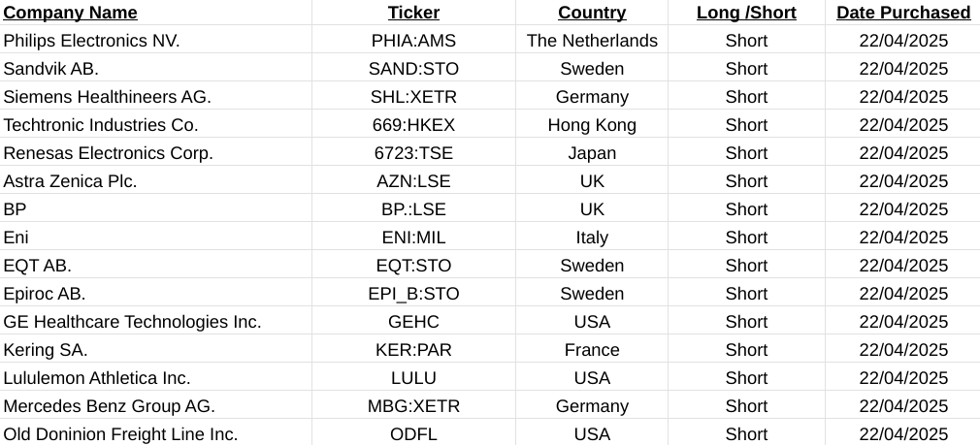This screenshot has width=980, height=445.
Task: Click the Date Purchased column header
Action: point(903,13)
